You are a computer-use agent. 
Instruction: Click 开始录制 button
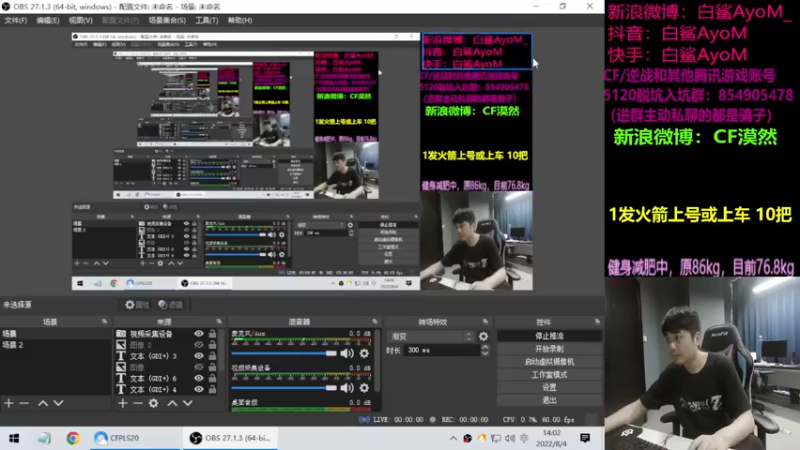tap(549, 349)
